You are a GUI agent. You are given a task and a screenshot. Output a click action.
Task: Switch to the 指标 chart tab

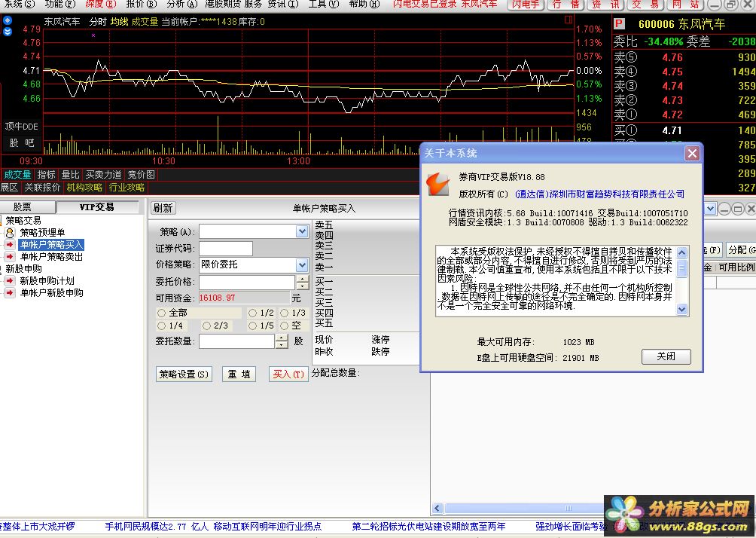pos(46,175)
